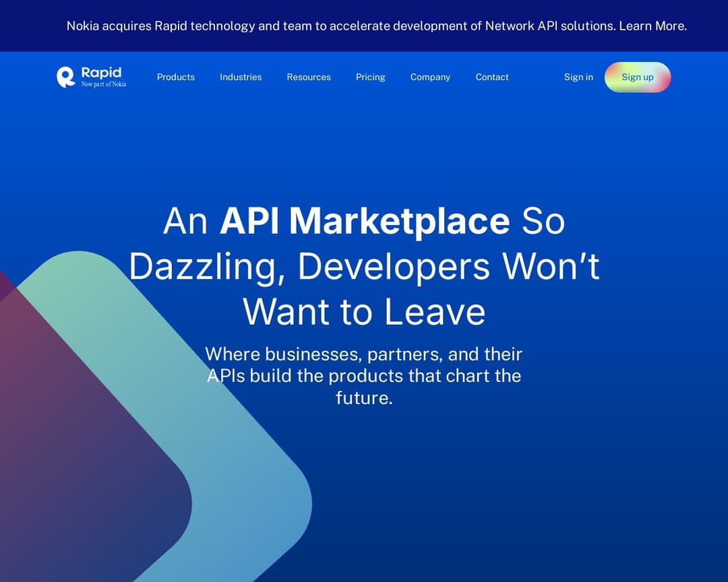Open the Contact page

(492, 77)
